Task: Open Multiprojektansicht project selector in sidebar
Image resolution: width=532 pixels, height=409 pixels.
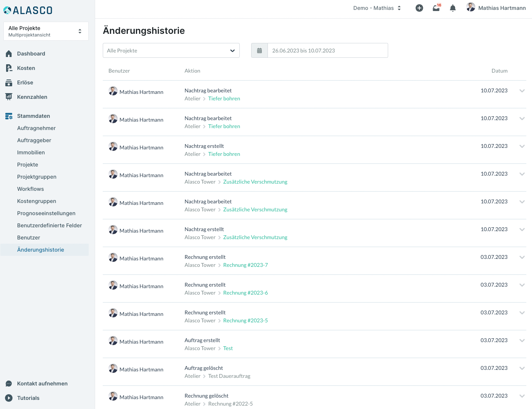Action: pos(46,31)
